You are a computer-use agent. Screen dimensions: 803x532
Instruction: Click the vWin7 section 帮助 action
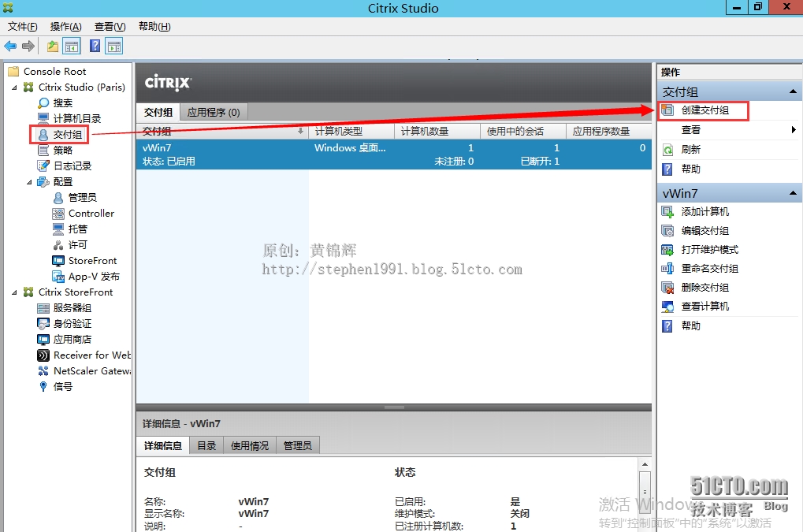[690, 326]
